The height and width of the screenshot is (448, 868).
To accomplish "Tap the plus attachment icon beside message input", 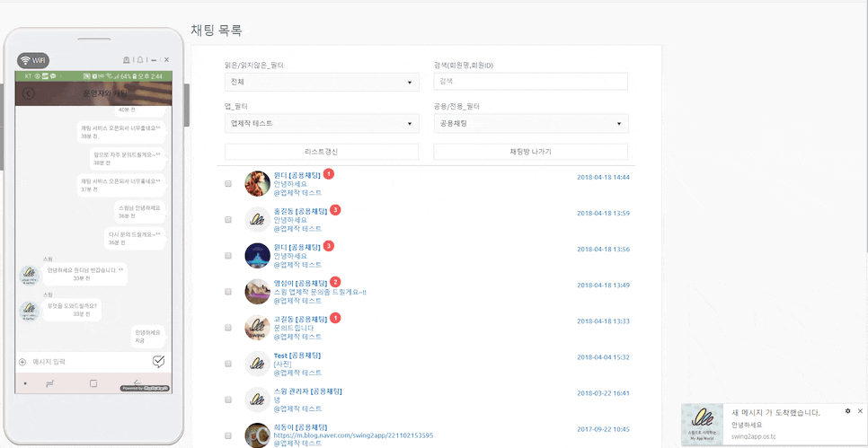I will [22, 362].
